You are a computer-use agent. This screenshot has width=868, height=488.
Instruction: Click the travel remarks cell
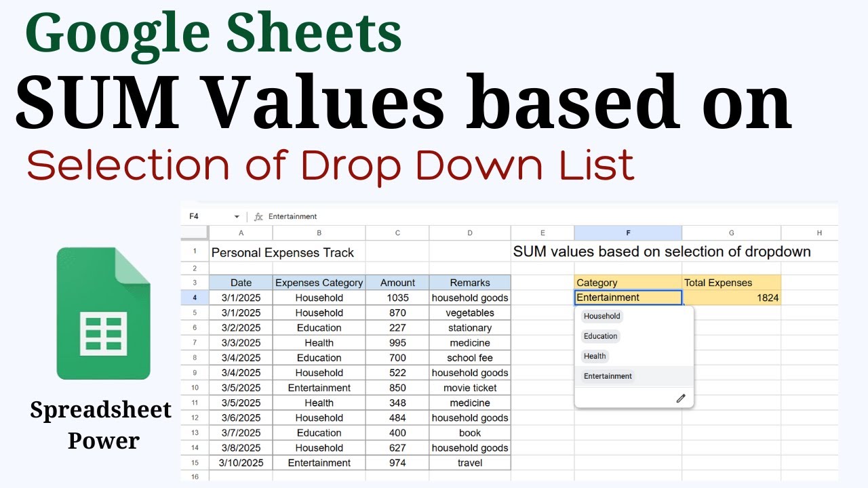[470, 463]
